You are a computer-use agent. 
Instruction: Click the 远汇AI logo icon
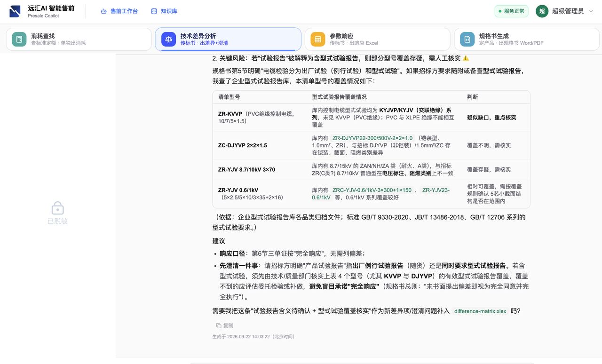pyautogui.click(x=15, y=11)
